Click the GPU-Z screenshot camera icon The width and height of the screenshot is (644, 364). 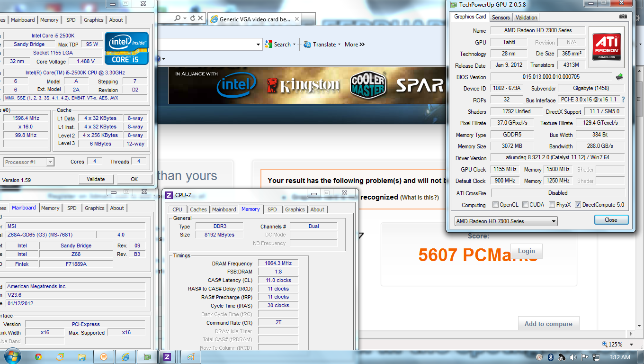pyautogui.click(x=623, y=17)
